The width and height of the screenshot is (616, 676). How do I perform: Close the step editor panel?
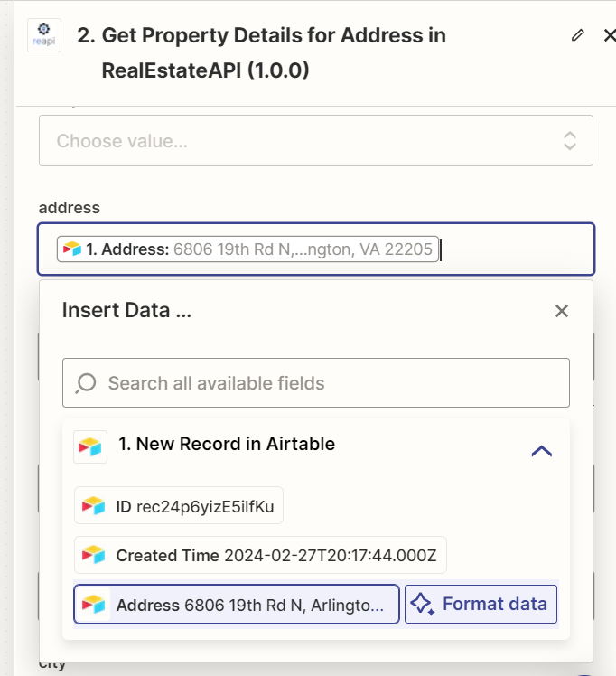click(x=609, y=35)
